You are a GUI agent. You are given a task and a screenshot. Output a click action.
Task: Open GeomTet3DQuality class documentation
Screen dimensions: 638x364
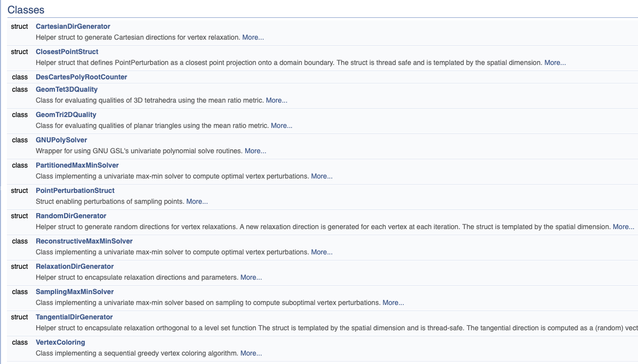pos(67,89)
